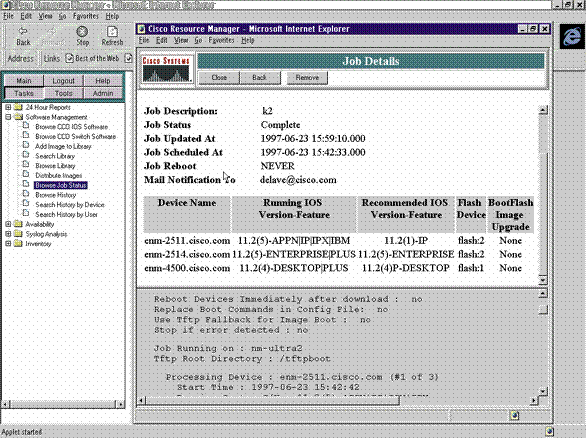Click the Help navigation button in sidebar
This screenshot has height=438, width=586.
103,80
